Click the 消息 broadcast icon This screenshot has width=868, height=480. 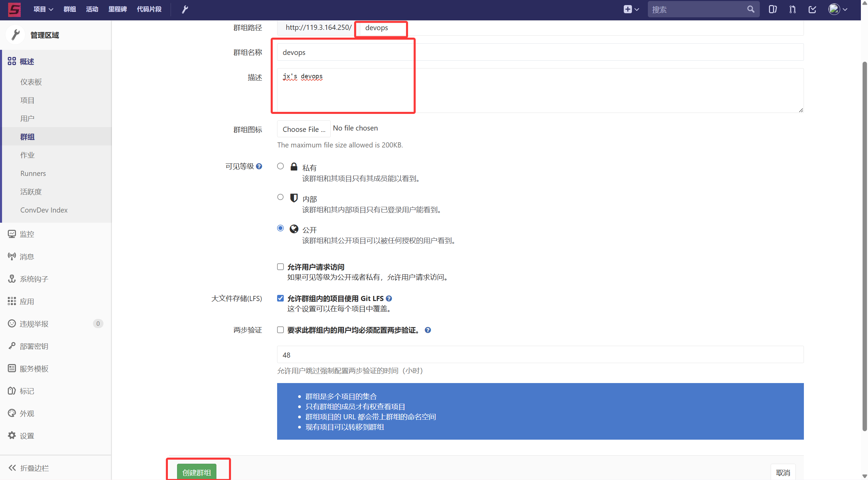coord(12,257)
